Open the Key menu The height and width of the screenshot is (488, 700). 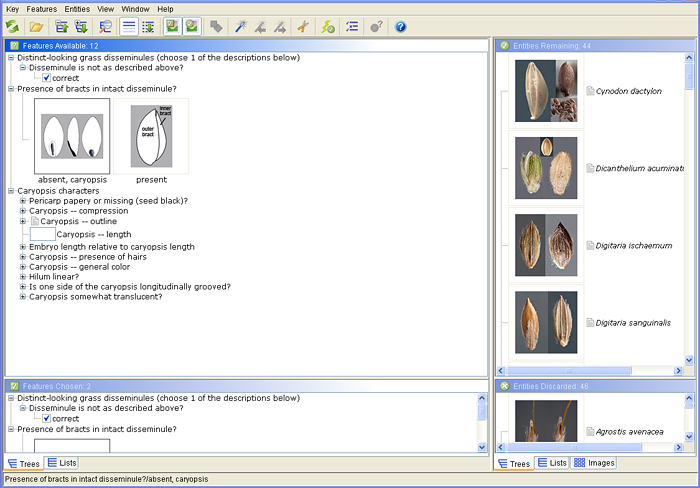(12, 9)
